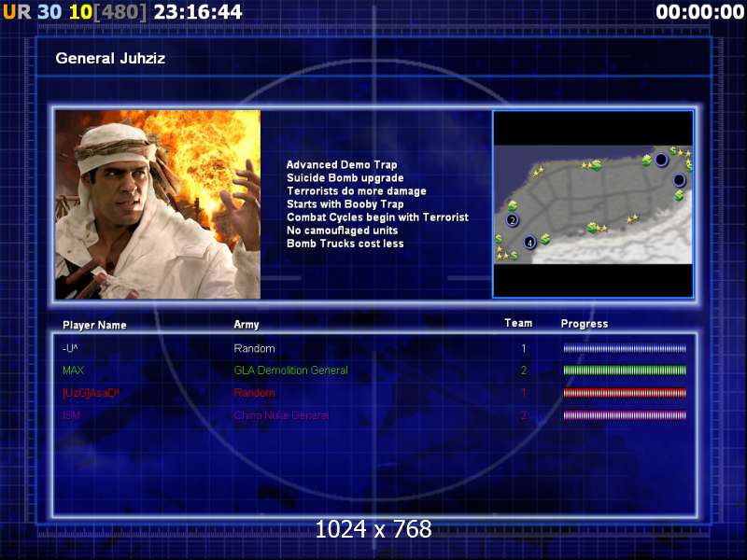This screenshot has height=560, width=747.
Task: Click General Juhziz's portrait image
Action: click(x=158, y=204)
